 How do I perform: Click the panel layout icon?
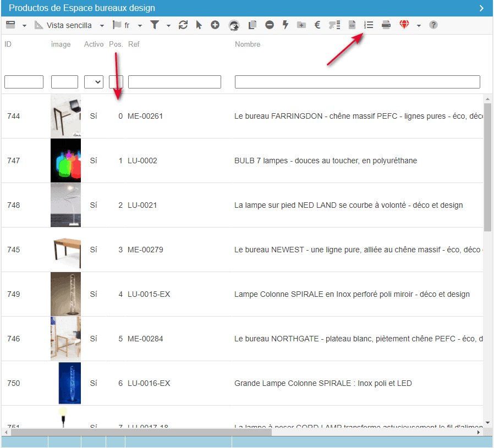[x=10, y=25]
